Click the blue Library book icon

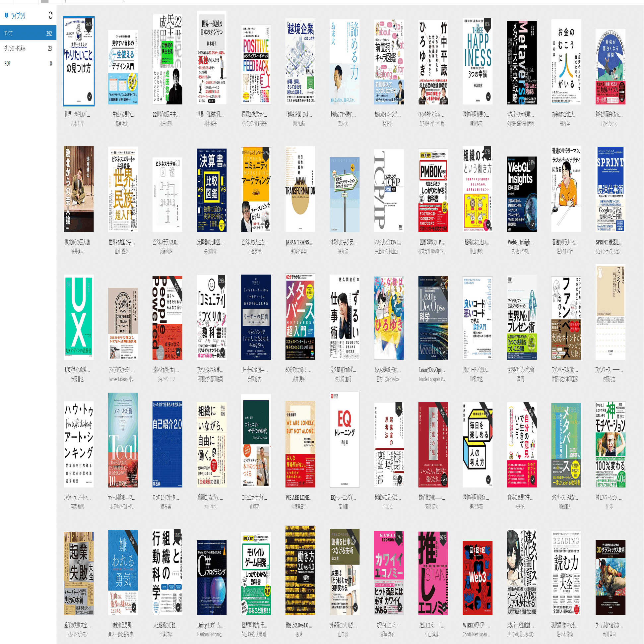tap(6, 15)
